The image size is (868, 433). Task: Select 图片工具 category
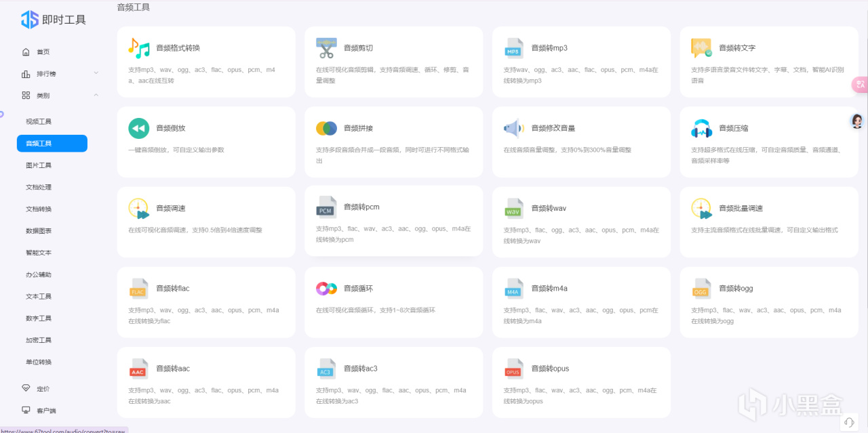(x=39, y=165)
